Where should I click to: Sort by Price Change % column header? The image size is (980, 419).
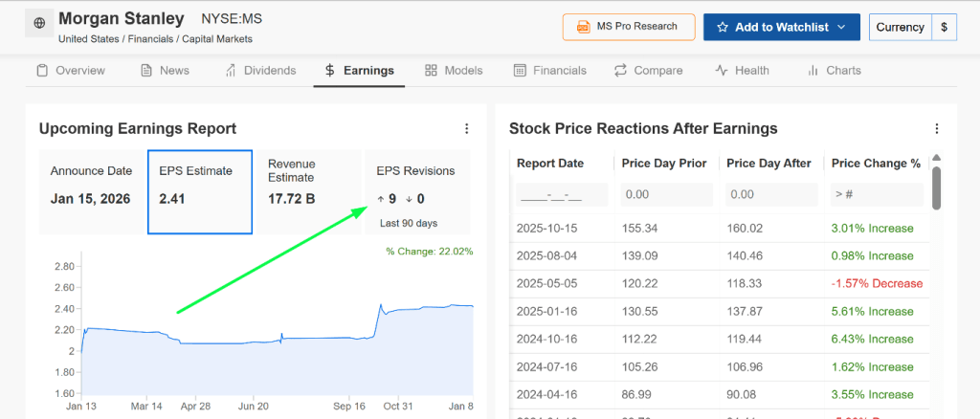875,164
